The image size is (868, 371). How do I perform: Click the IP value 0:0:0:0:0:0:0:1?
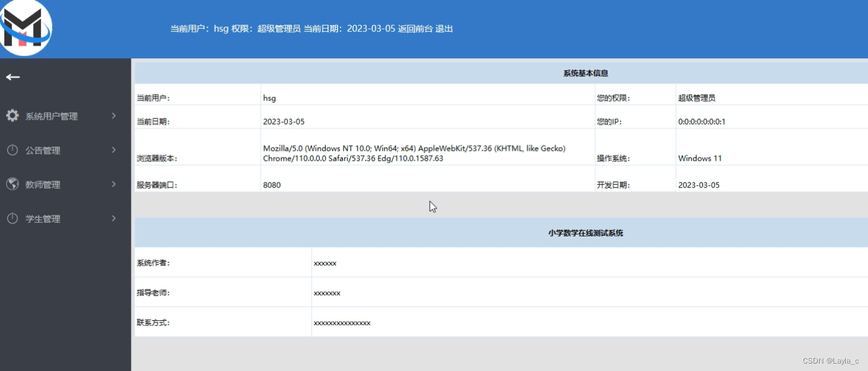click(x=702, y=122)
